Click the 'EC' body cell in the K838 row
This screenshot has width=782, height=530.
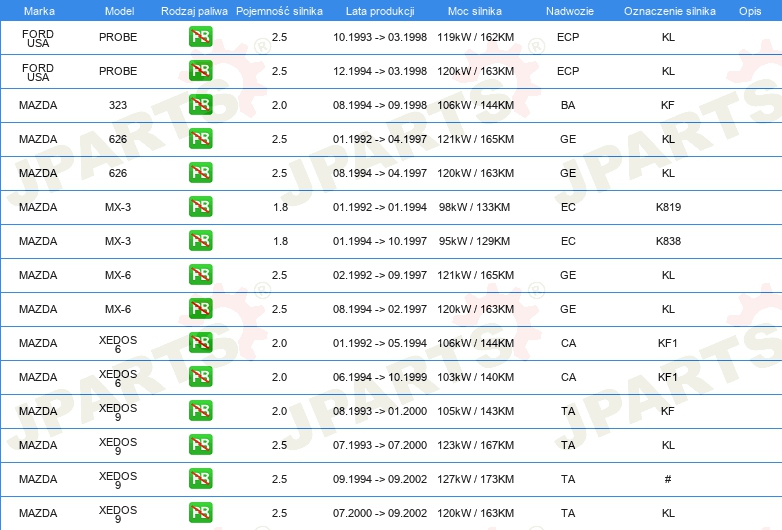click(x=568, y=241)
